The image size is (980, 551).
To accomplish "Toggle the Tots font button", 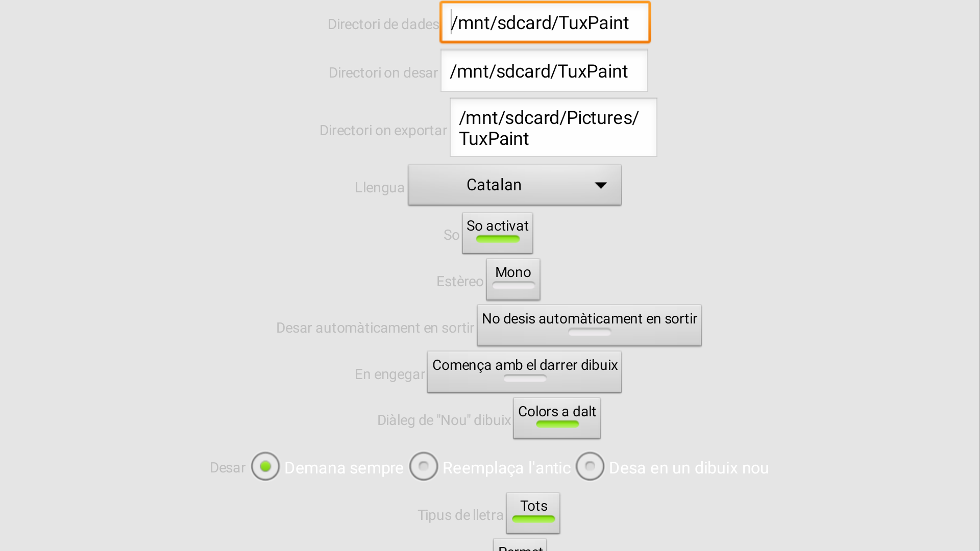I will (x=533, y=512).
